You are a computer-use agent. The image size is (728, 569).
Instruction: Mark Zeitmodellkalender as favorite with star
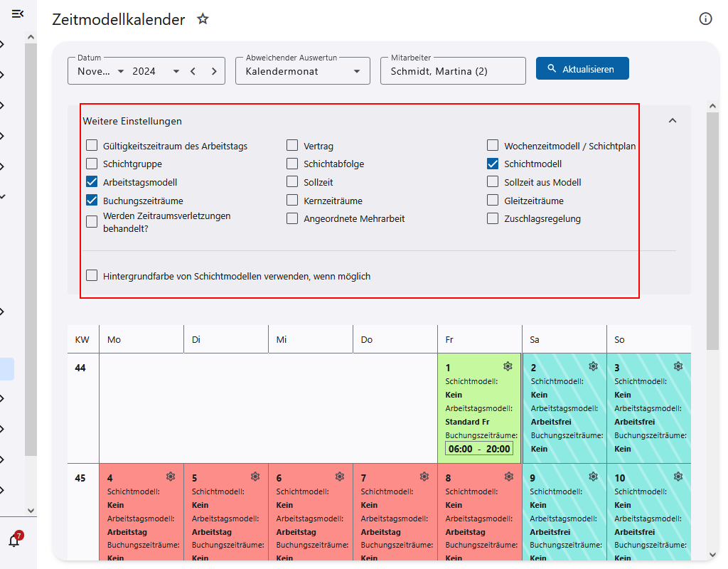(203, 19)
